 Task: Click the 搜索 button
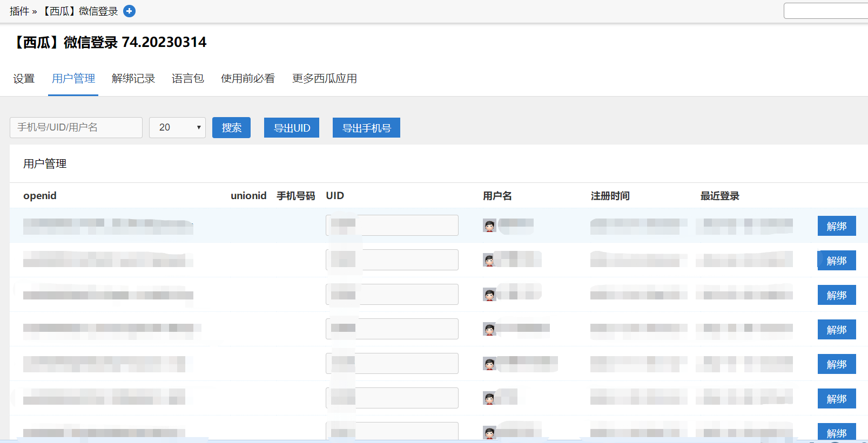(231, 127)
